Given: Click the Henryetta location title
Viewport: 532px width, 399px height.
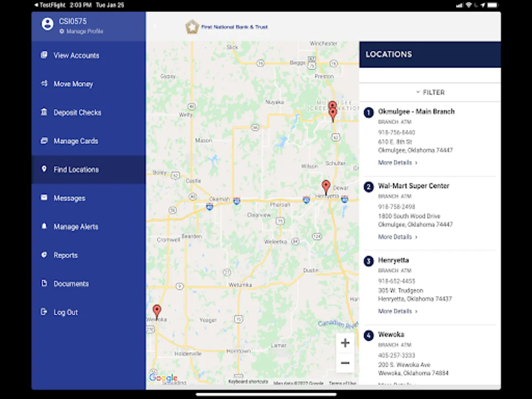Looking at the screenshot, I should 393,260.
